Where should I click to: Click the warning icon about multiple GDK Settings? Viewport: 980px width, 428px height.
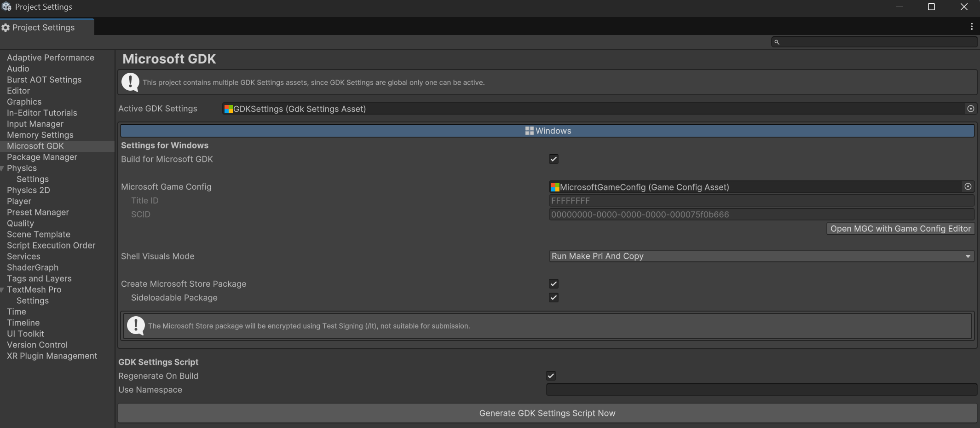[130, 82]
